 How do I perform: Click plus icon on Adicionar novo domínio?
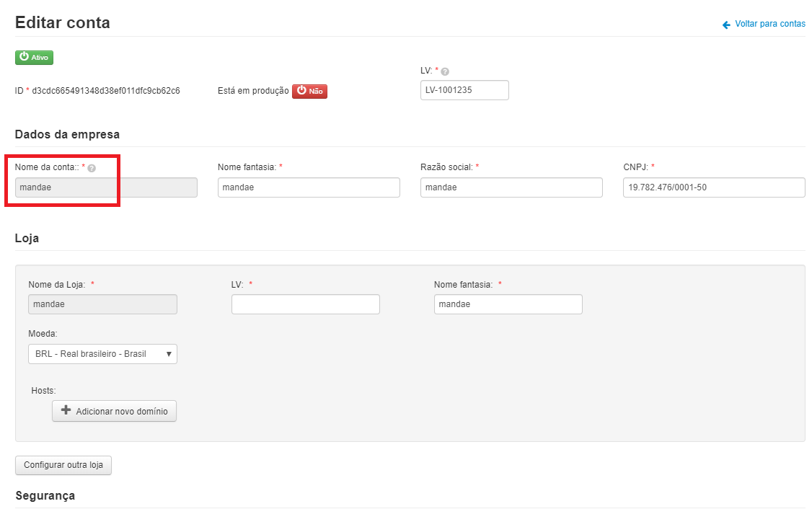coord(66,410)
